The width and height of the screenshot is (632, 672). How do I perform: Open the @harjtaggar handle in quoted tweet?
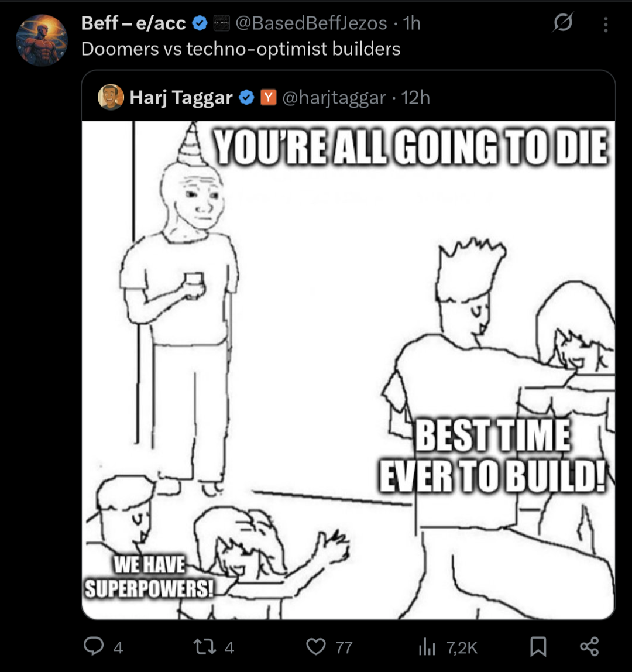pos(334,98)
